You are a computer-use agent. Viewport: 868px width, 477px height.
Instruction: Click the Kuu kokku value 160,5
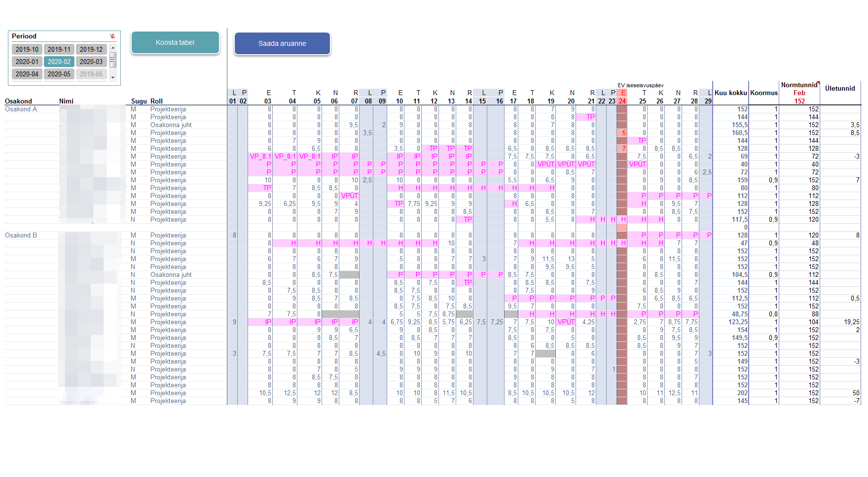coord(740,133)
